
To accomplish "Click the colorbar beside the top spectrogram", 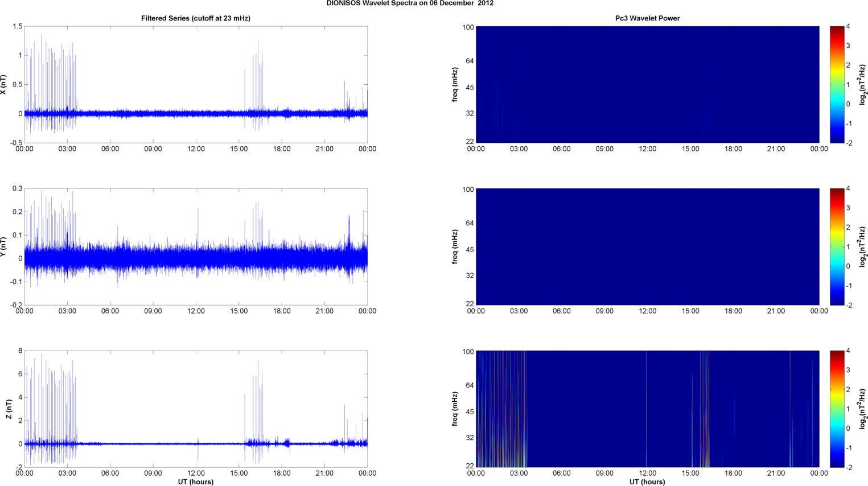I will [x=837, y=84].
